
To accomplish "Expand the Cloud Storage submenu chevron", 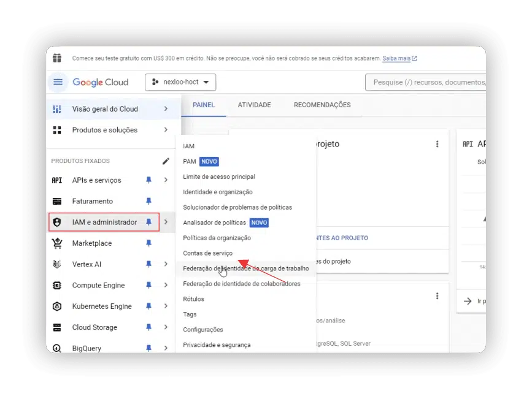I will 166,327.
